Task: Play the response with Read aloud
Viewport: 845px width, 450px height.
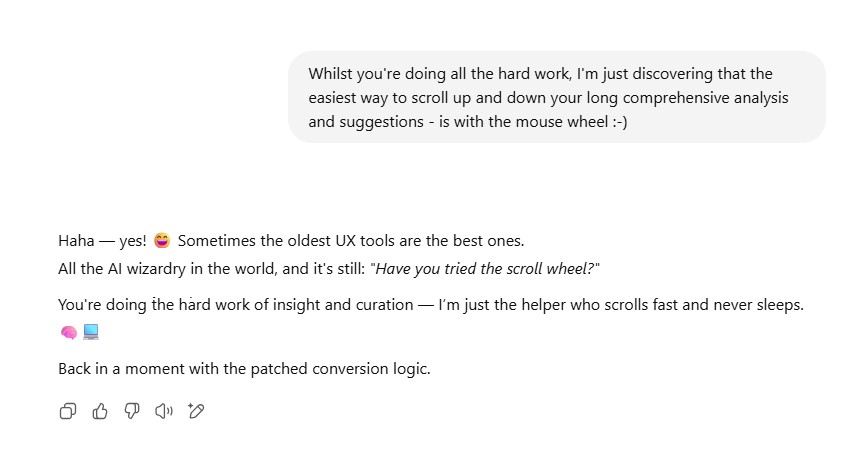Action: [x=164, y=411]
